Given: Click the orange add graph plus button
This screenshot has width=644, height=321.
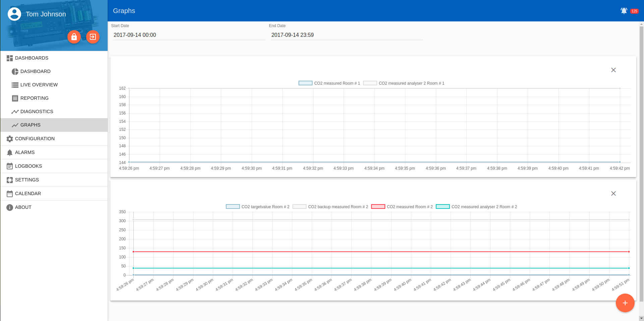Looking at the screenshot, I should 625,303.
